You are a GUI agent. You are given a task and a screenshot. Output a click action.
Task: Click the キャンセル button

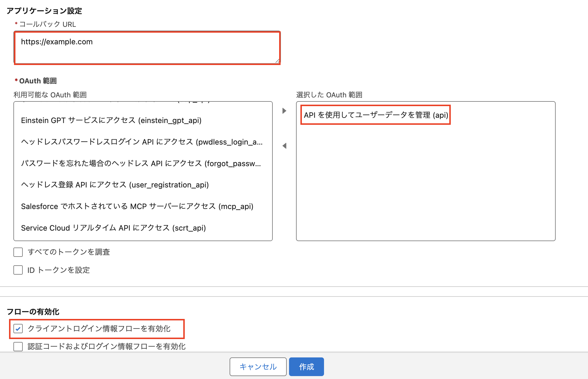click(258, 367)
